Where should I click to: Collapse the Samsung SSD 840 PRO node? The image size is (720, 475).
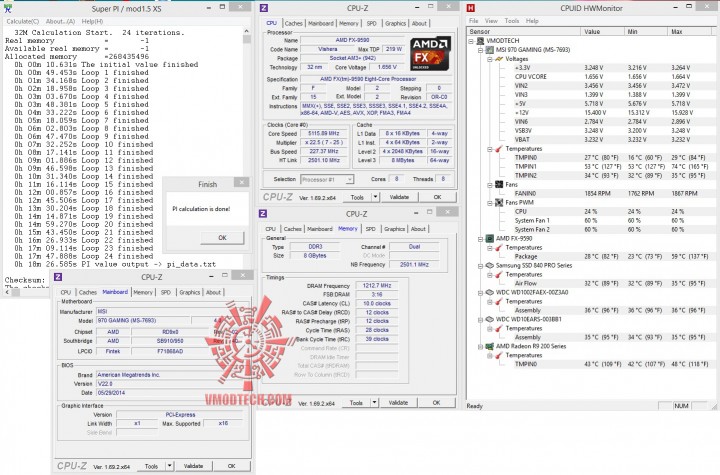pyautogui.click(x=481, y=266)
